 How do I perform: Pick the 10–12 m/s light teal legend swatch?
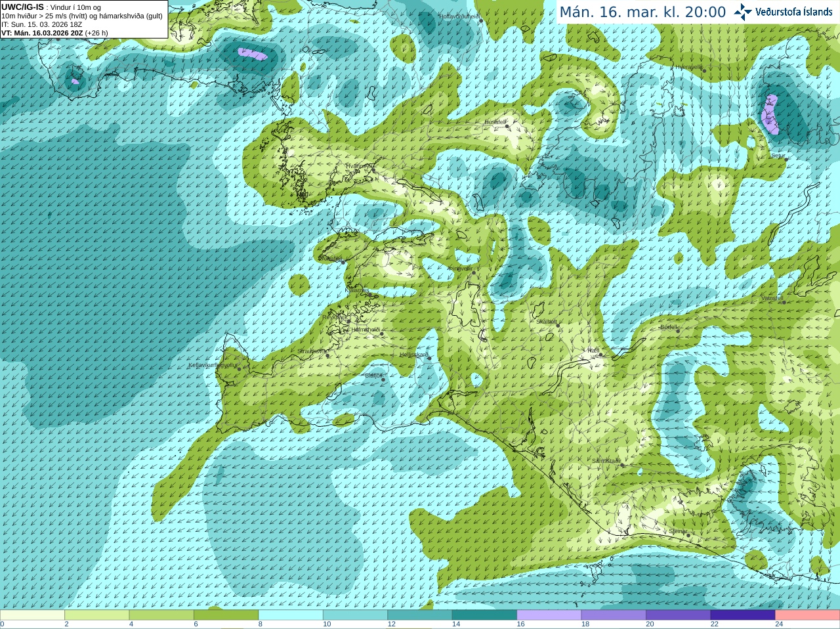coord(355,615)
